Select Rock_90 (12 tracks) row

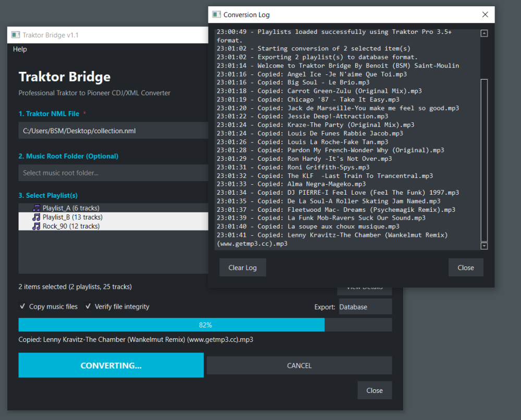pyautogui.click(x=113, y=226)
